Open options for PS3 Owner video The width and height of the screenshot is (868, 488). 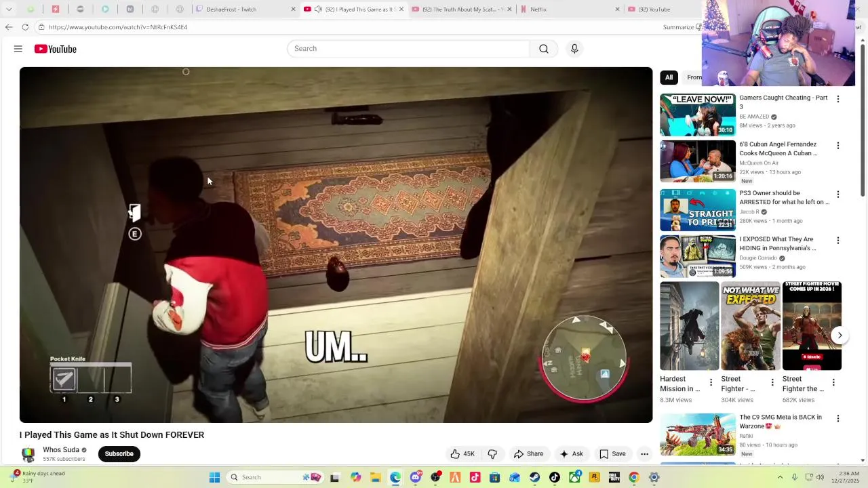coord(838,195)
